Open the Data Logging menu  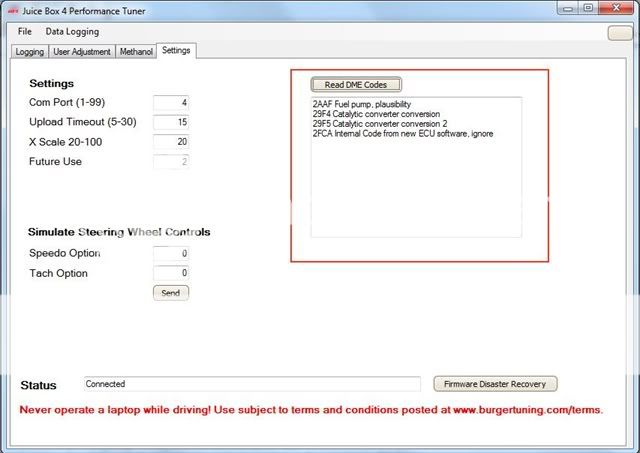[72, 32]
